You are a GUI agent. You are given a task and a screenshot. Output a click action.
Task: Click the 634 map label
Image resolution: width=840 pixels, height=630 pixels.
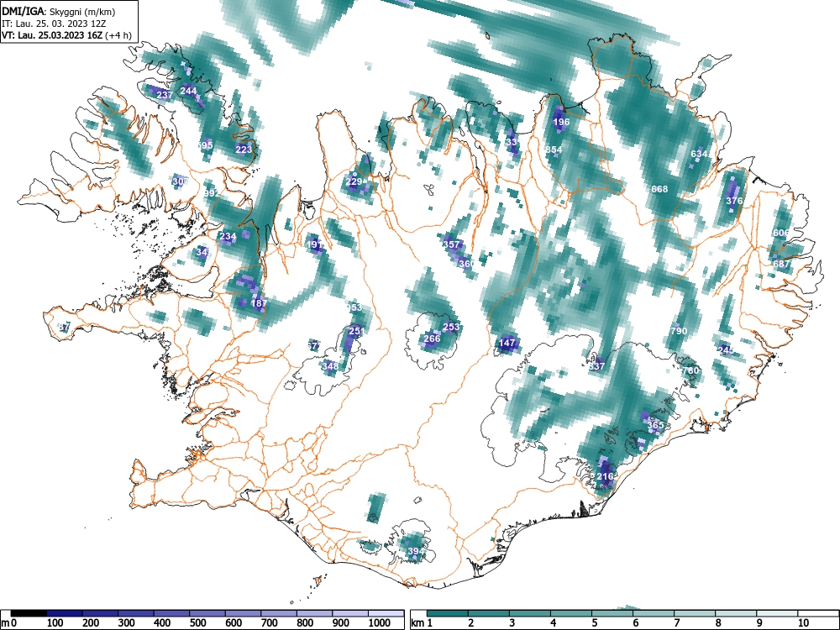(x=699, y=154)
